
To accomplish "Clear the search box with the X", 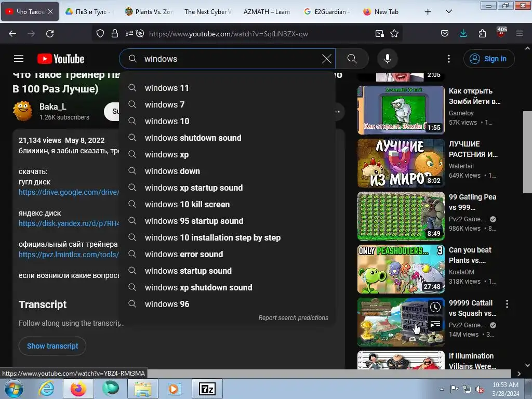I will click(327, 59).
